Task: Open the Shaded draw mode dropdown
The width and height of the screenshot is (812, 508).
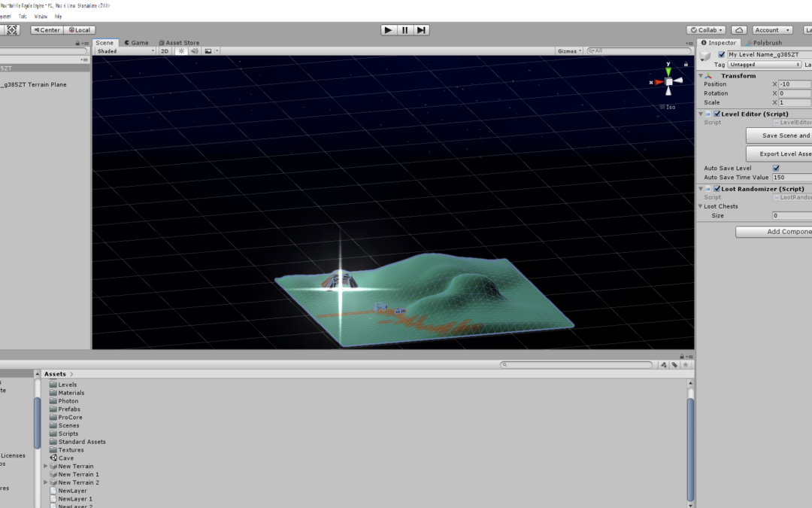Action: tap(126, 51)
